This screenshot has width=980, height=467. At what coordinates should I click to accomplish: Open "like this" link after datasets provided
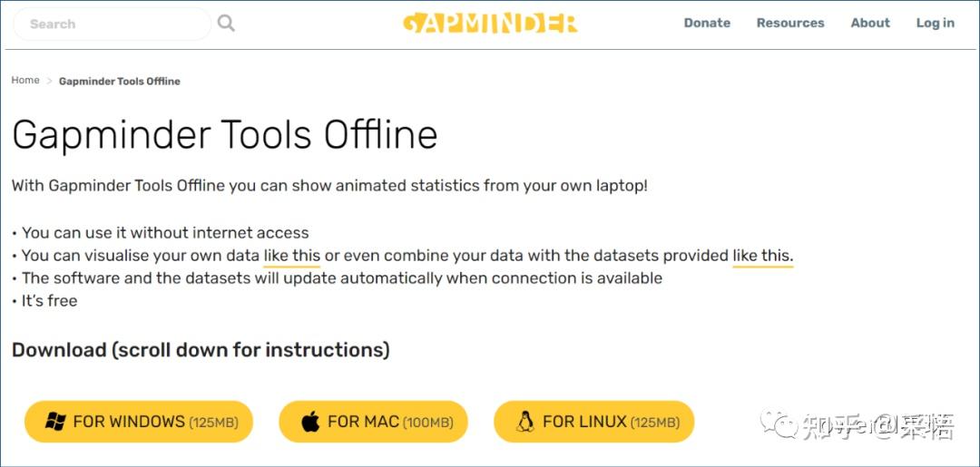click(762, 256)
